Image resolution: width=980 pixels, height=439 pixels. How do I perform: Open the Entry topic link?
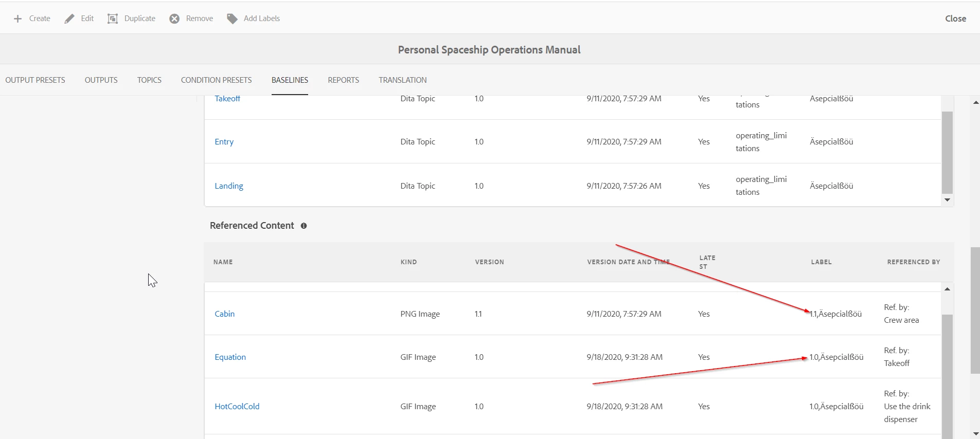click(224, 142)
